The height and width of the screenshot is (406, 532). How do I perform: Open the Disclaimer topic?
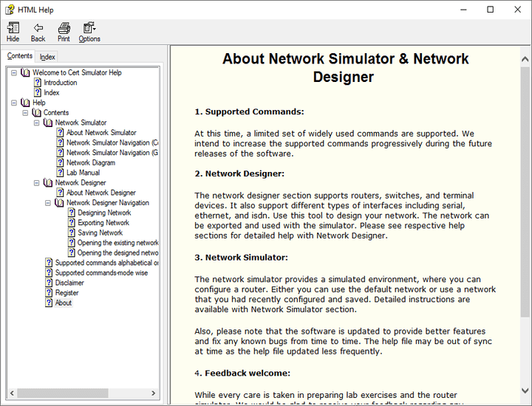pyautogui.click(x=69, y=283)
